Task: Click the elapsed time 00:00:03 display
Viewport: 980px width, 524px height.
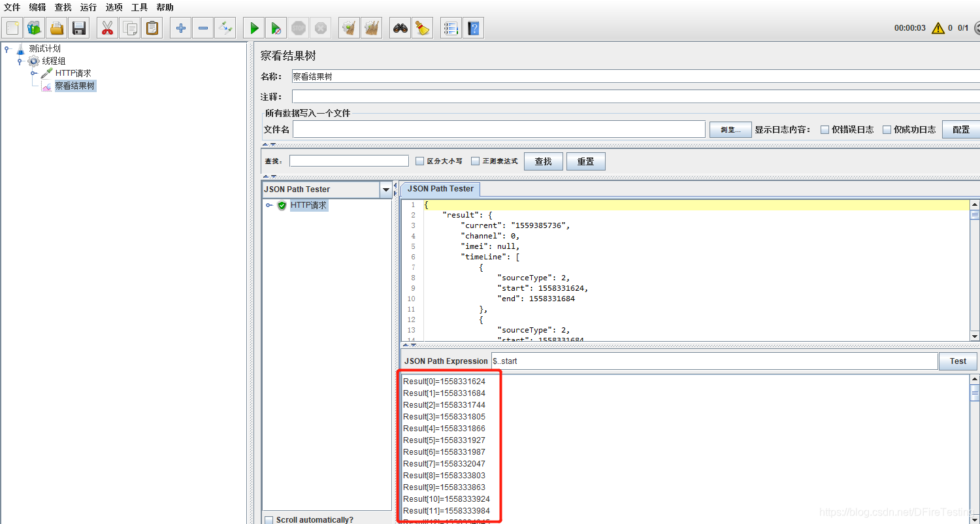Action: coord(910,28)
